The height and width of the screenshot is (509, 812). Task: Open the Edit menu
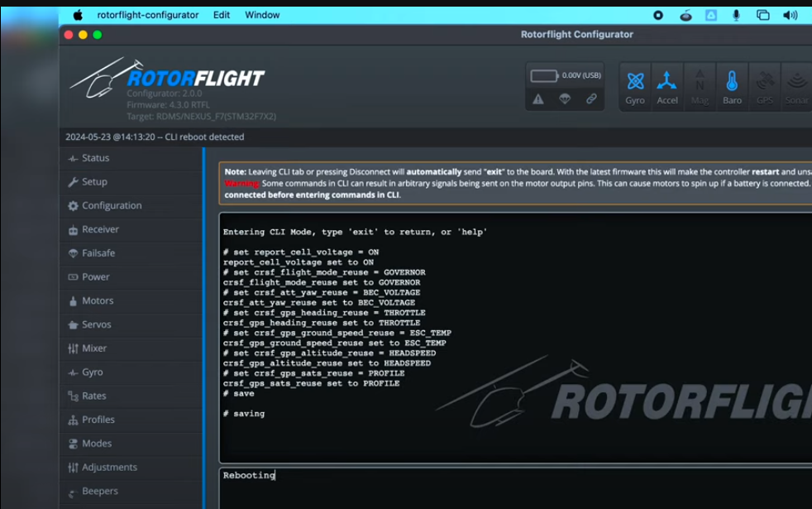[x=222, y=15]
